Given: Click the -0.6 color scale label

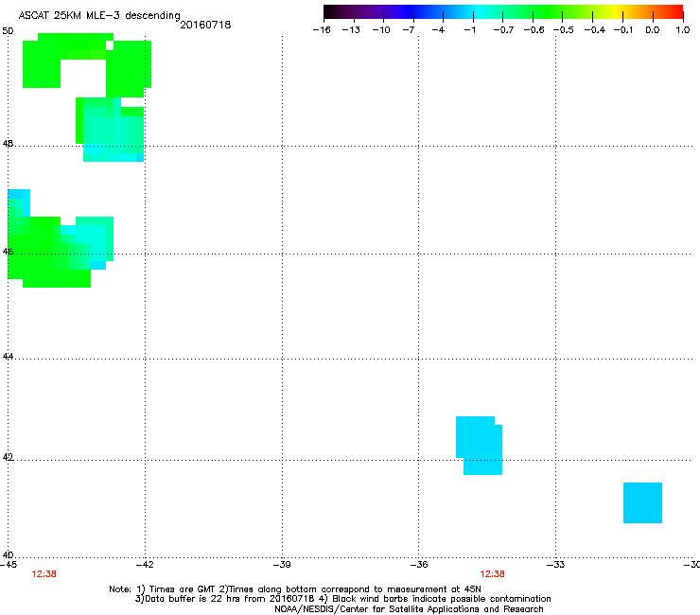Looking at the screenshot, I should point(534,30).
